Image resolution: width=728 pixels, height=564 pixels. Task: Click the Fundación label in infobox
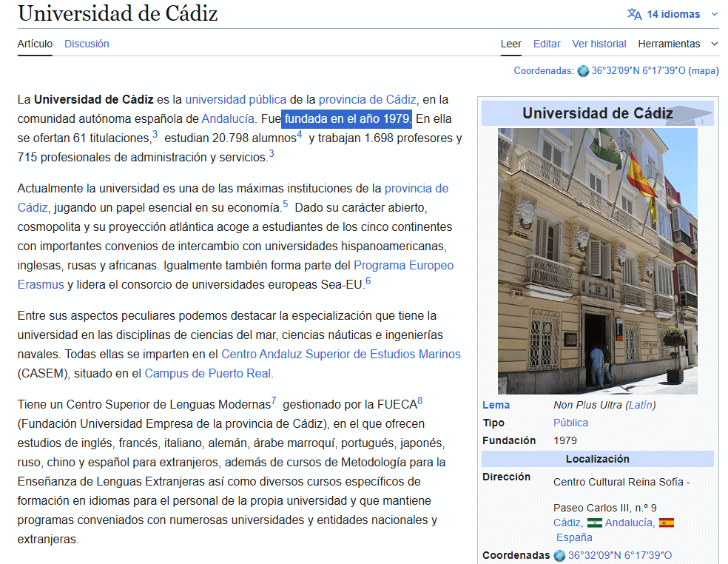(509, 441)
